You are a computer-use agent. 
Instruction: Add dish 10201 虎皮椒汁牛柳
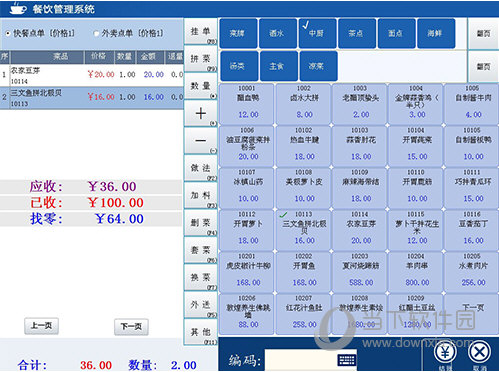pyautogui.click(x=247, y=272)
